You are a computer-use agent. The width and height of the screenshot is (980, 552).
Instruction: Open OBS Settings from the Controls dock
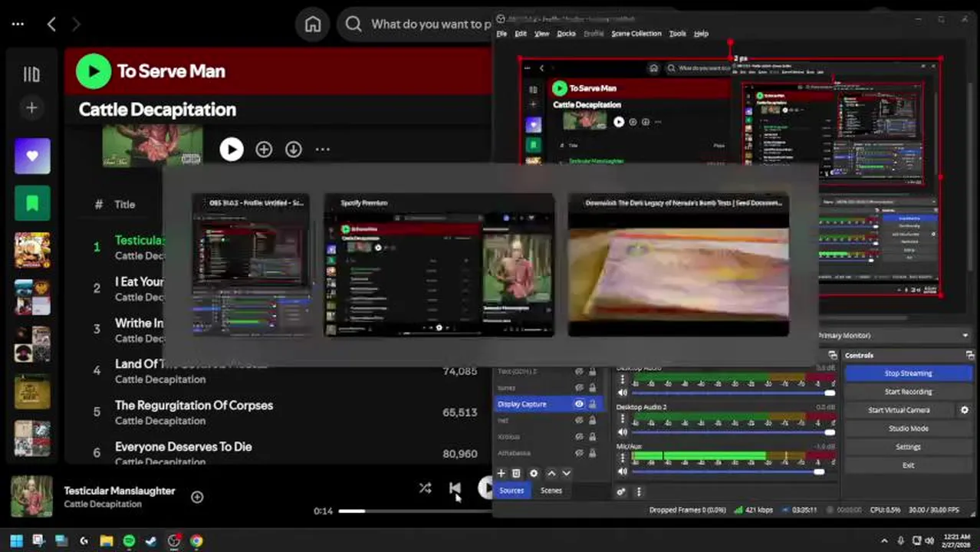pyautogui.click(x=909, y=447)
